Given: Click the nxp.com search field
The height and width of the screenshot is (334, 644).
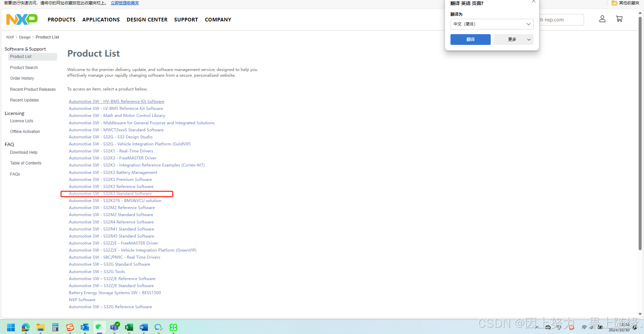Looking at the screenshot, I should tap(561, 20).
